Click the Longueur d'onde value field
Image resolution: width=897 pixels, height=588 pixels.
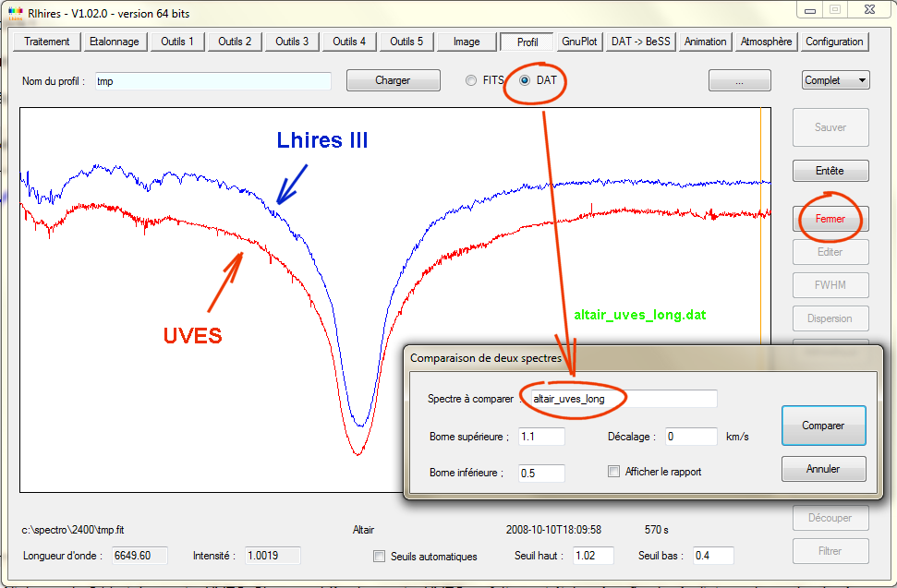[x=139, y=556]
